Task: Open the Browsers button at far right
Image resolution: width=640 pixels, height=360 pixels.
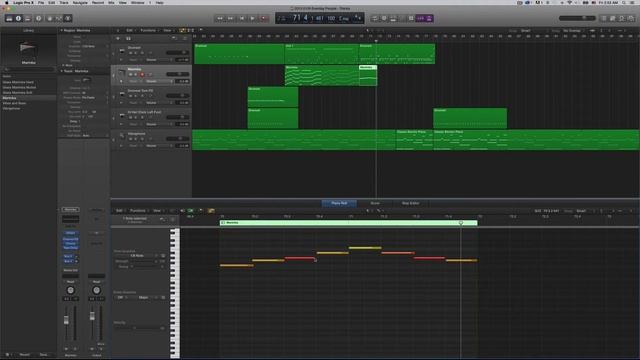Action: (631, 18)
